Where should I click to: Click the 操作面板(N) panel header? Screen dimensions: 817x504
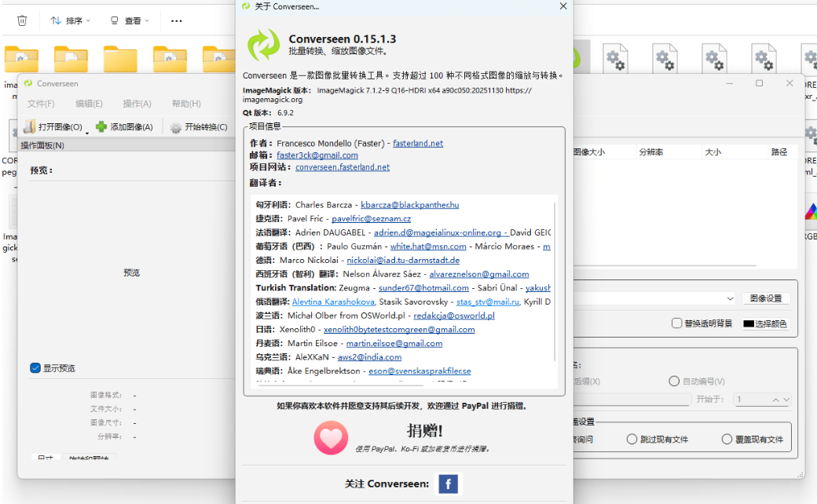(x=127, y=145)
